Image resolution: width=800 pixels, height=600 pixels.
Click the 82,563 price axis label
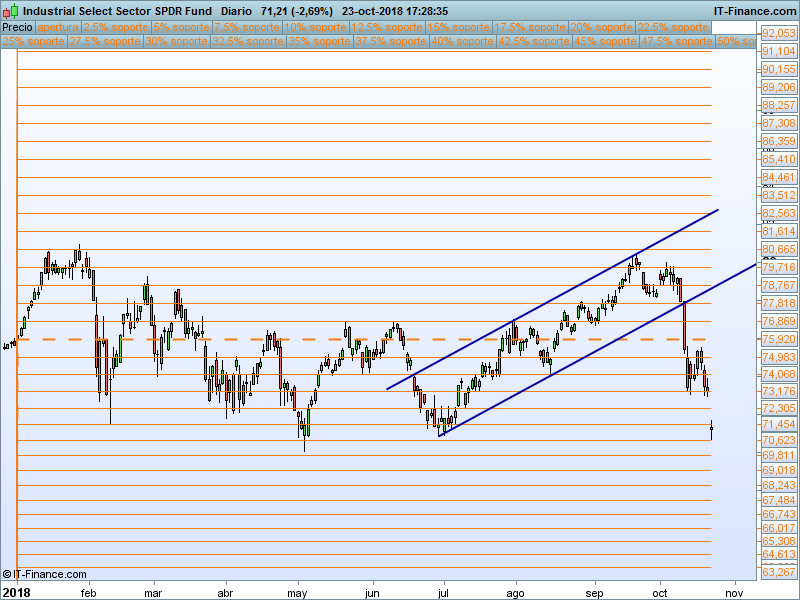(779, 213)
